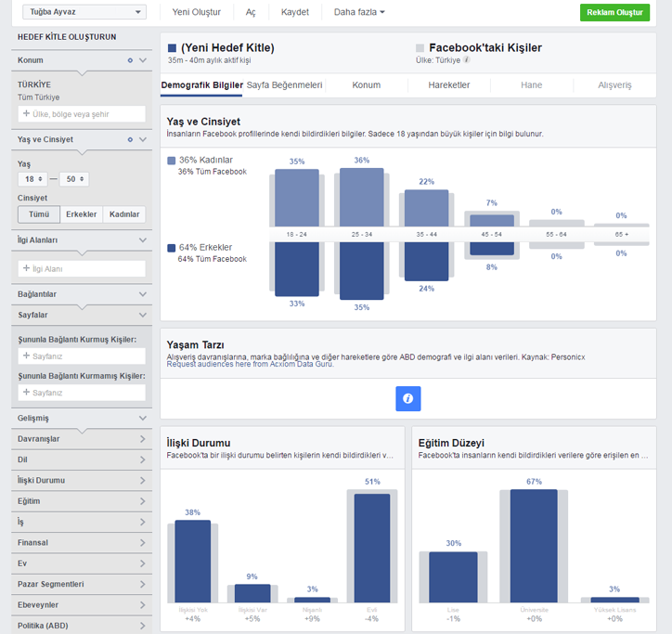
Task: Click the settings dot icon beside Yaş ve Cinsiyet
Action: [130, 140]
